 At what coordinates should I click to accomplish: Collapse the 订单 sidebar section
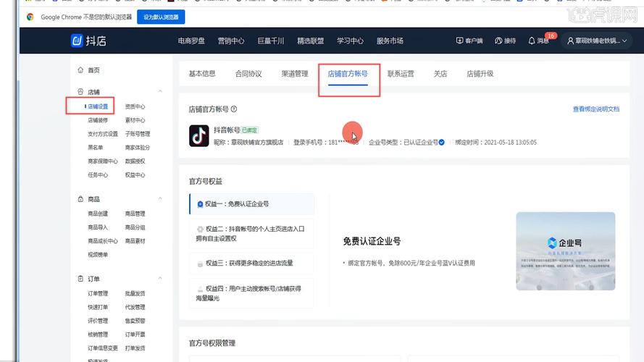160,278
